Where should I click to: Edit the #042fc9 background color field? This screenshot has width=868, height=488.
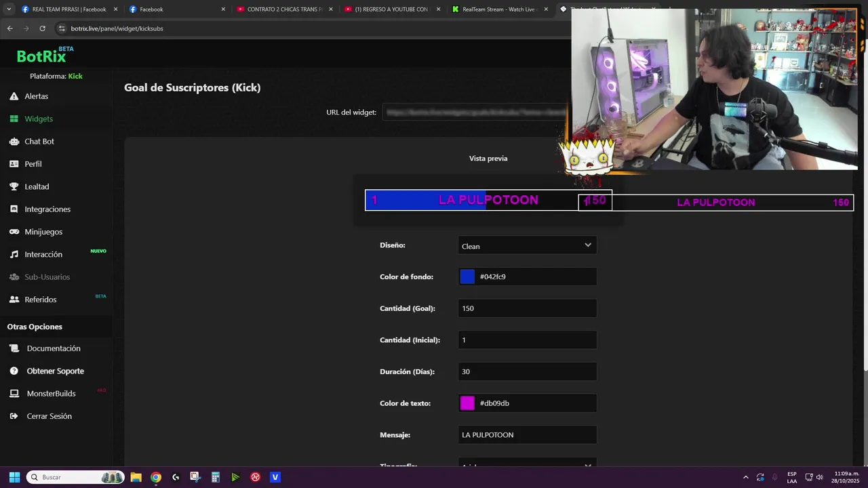click(528, 277)
